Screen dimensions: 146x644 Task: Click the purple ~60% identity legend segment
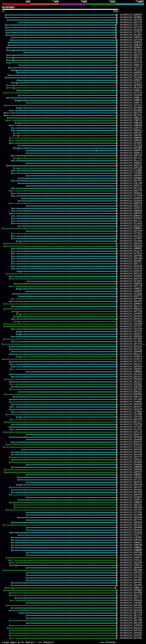tap(73, 4)
